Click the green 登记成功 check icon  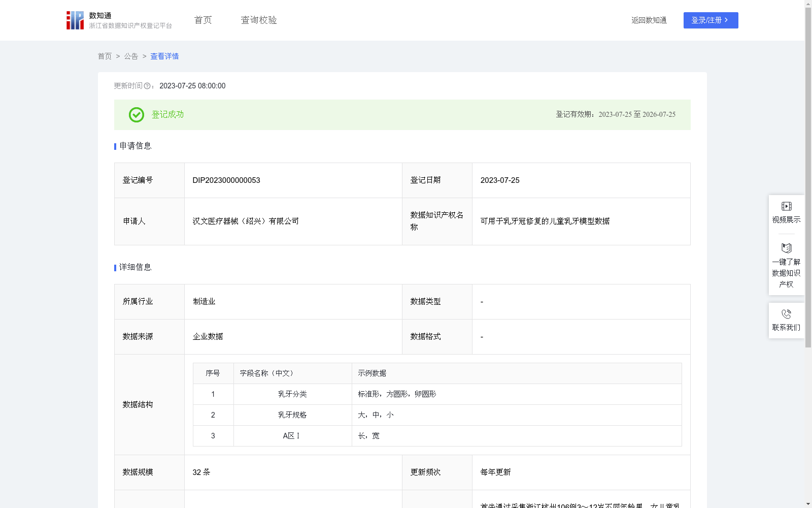click(x=136, y=115)
